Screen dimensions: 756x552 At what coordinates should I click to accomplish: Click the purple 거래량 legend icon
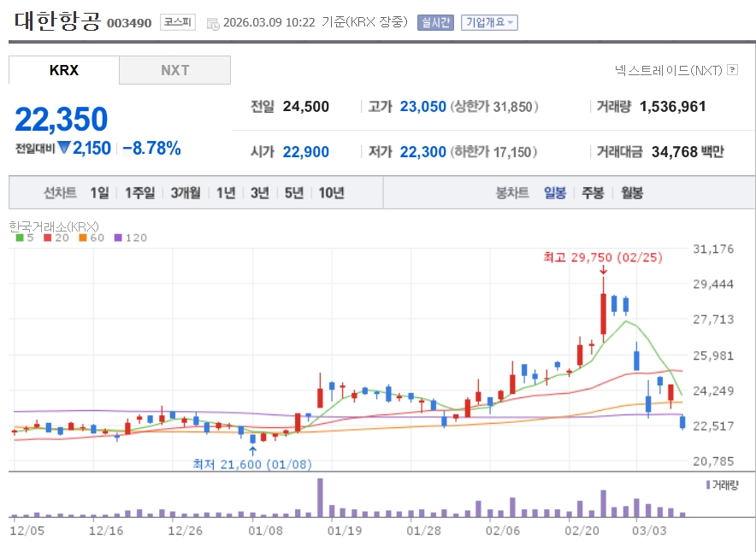pyautogui.click(x=708, y=484)
